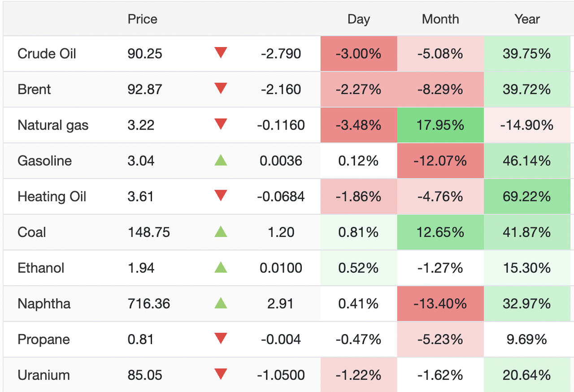Click the Coal price value 148.75

(x=149, y=232)
